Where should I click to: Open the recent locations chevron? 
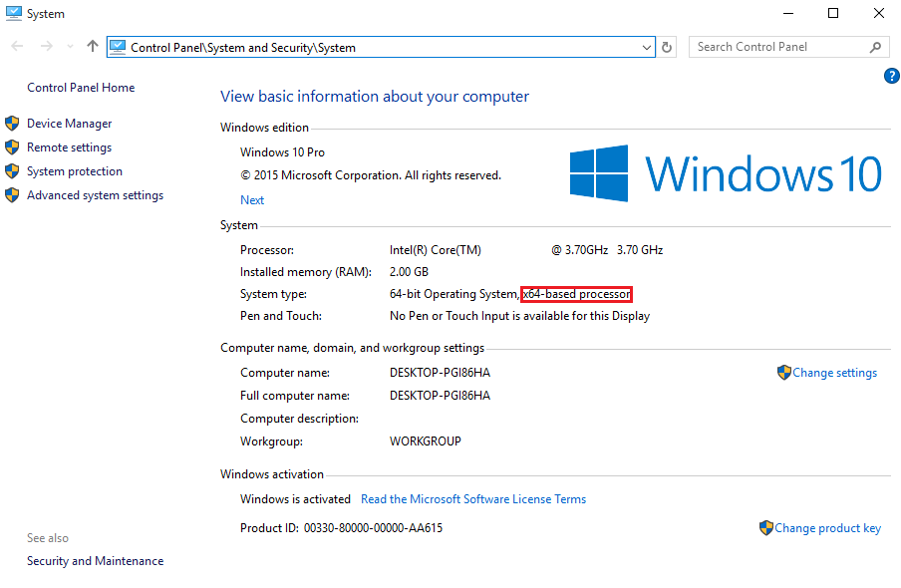70,47
